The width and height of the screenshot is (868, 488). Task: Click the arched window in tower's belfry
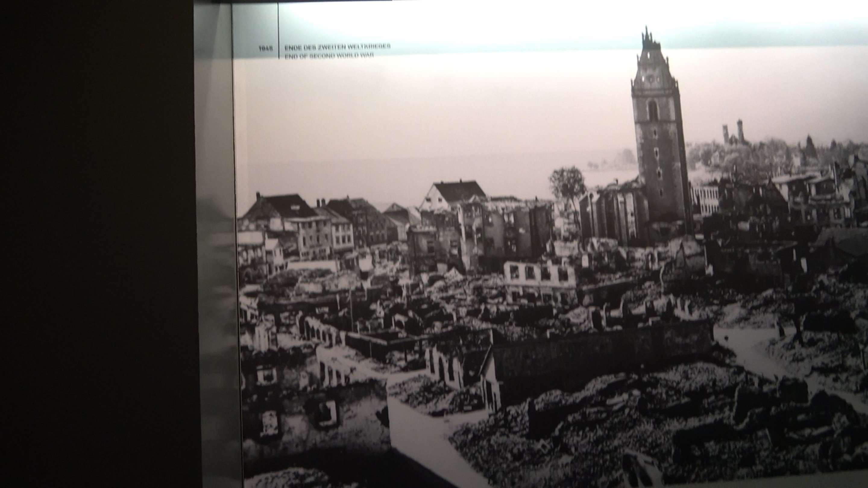tap(653, 111)
